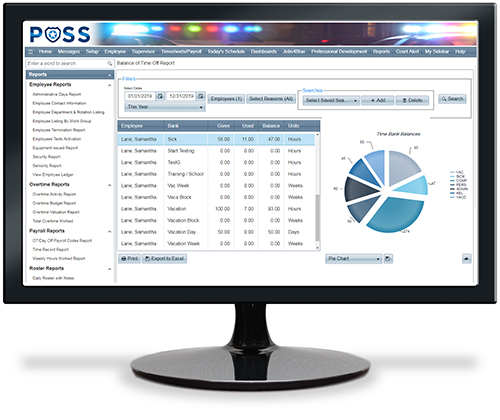The image size is (500, 420).
Task: Open the end date calendar picker icon
Action: click(x=201, y=96)
